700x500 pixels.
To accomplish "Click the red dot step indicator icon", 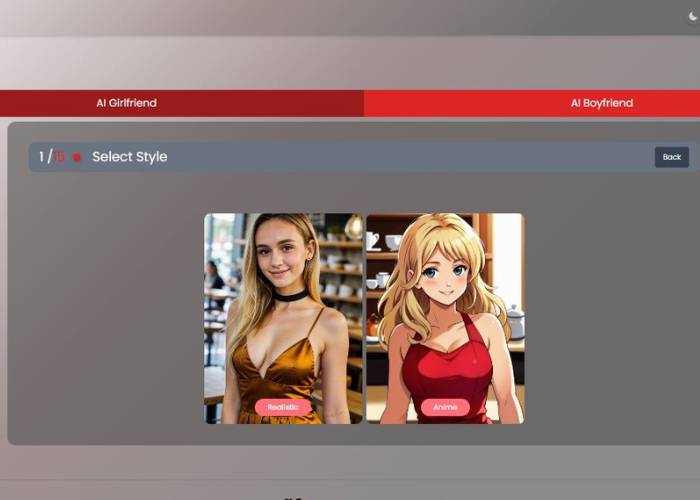I will pyautogui.click(x=76, y=157).
